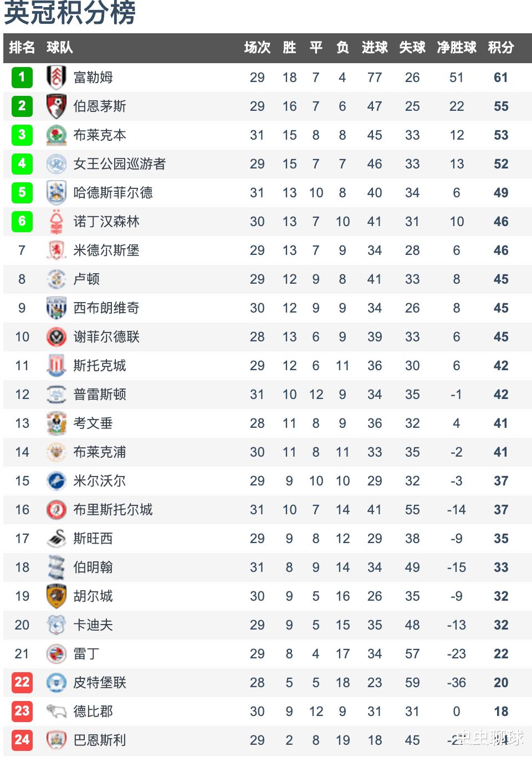Image resolution: width=532 pixels, height=757 pixels.
Task: Click the 西布朗维奇 club crest
Action: (57, 308)
